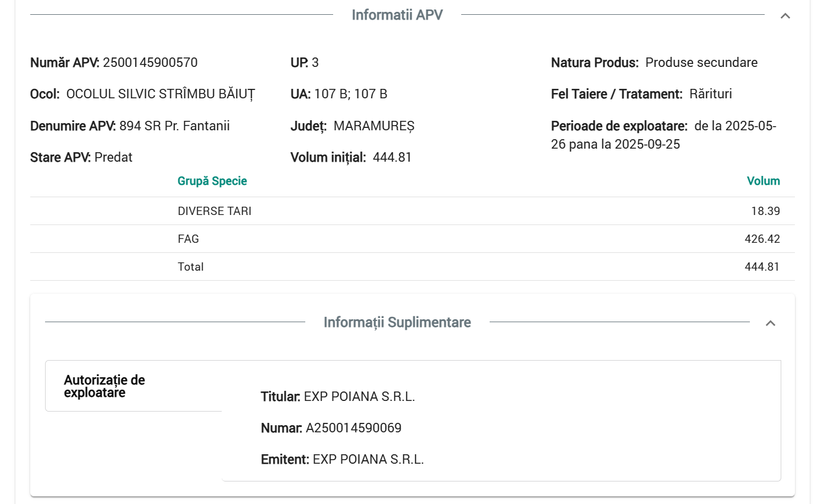The height and width of the screenshot is (504, 821).
Task: Select the Județ value MARAMUREȘ
Action: [x=375, y=126]
